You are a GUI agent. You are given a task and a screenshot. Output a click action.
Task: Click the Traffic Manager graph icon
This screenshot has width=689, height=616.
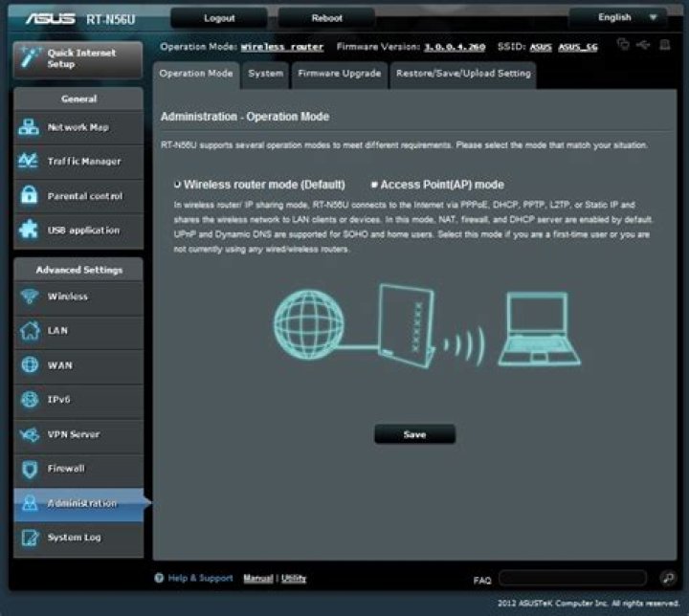click(28, 162)
